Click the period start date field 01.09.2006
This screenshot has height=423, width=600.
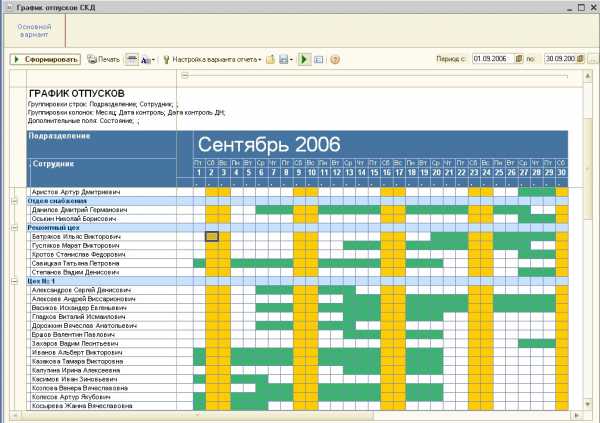(x=492, y=59)
